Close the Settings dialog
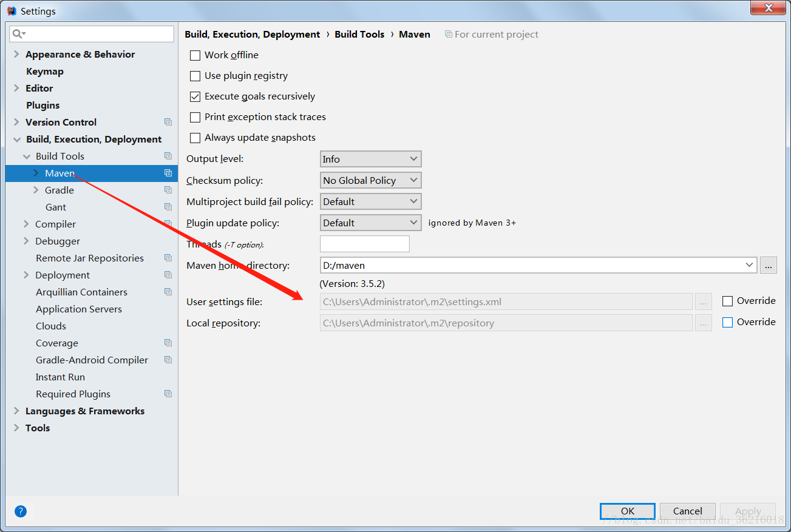Image resolution: width=791 pixels, height=532 pixels. (x=768, y=8)
